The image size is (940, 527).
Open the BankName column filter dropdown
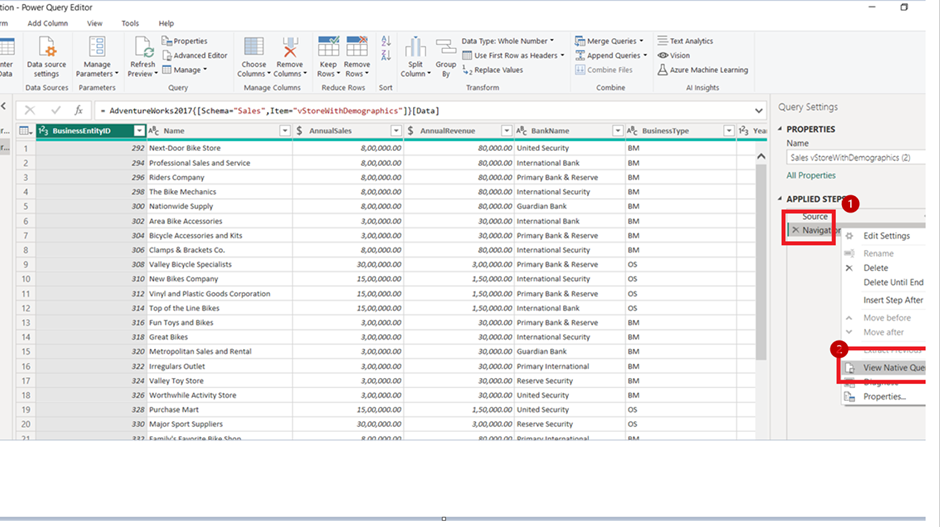click(x=617, y=131)
